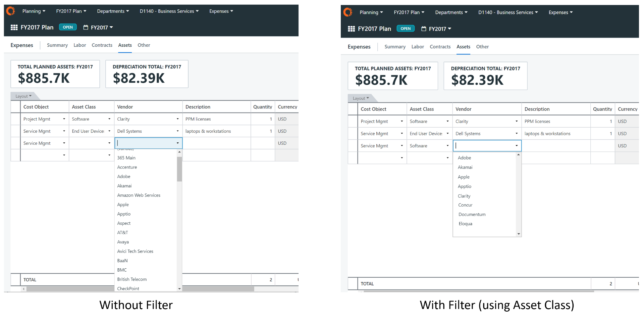Screen dimensions: 644x315
Task: Choose Akamai from the filtered right vendor list
Action: tap(465, 167)
